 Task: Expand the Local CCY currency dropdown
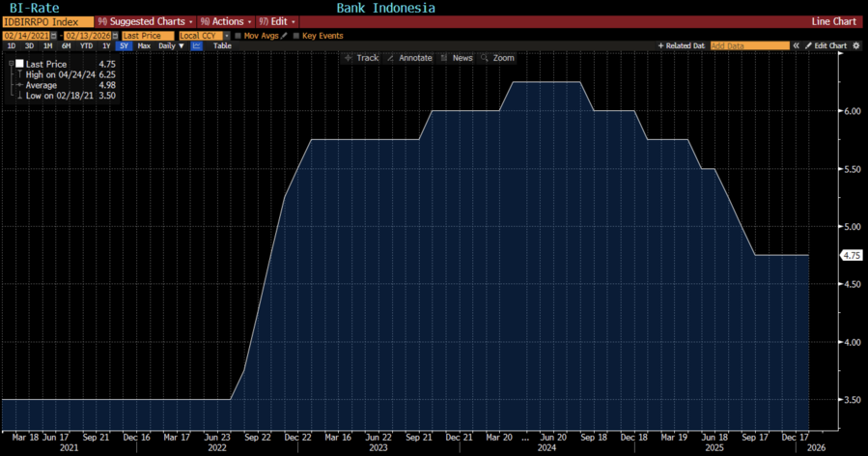pyautogui.click(x=227, y=36)
